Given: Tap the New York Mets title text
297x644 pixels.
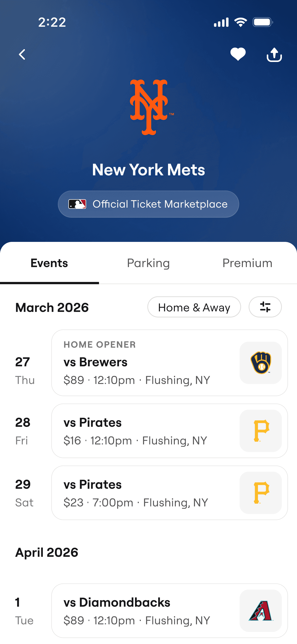Looking at the screenshot, I should click(148, 170).
